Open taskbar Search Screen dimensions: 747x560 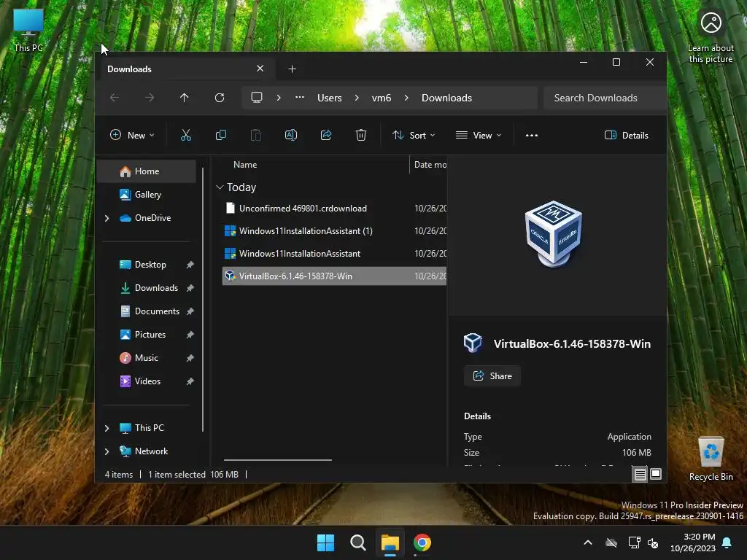point(357,542)
